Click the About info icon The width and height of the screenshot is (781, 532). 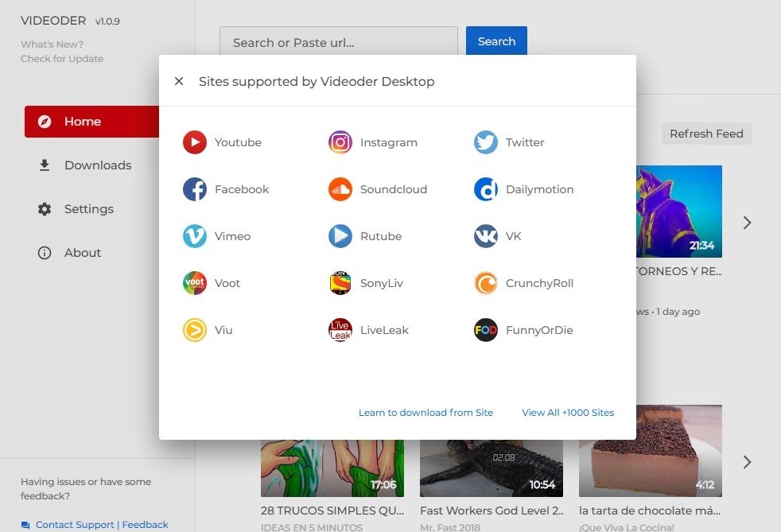(x=45, y=253)
